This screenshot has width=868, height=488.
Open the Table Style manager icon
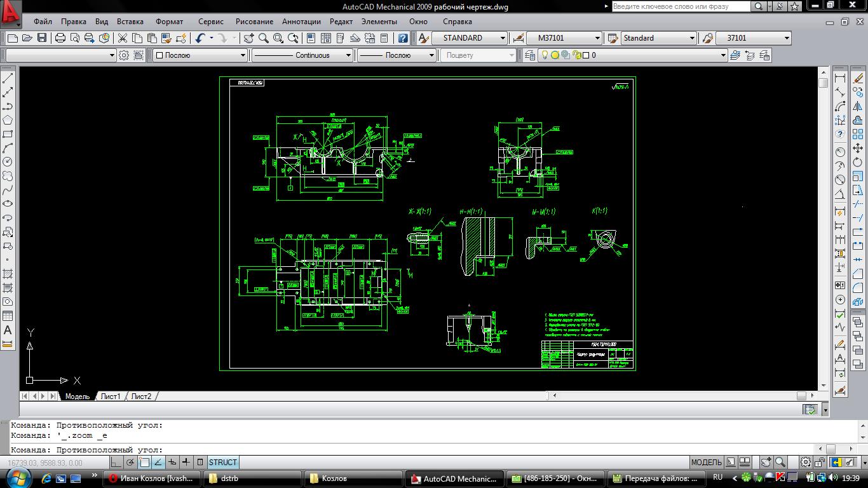pos(613,38)
